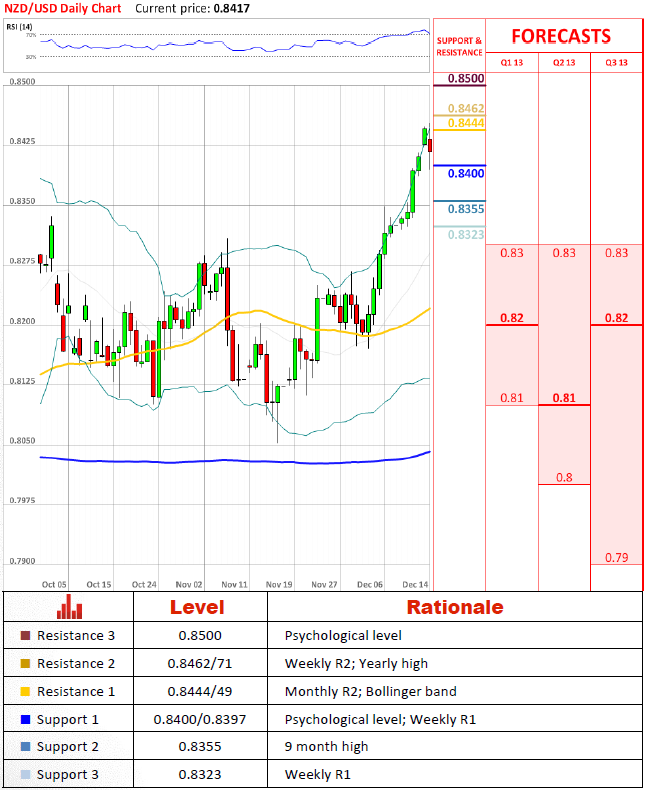Select the 'Resistance 1' row label
The height and width of the screenshot is (790, 645).
[76, 691]
